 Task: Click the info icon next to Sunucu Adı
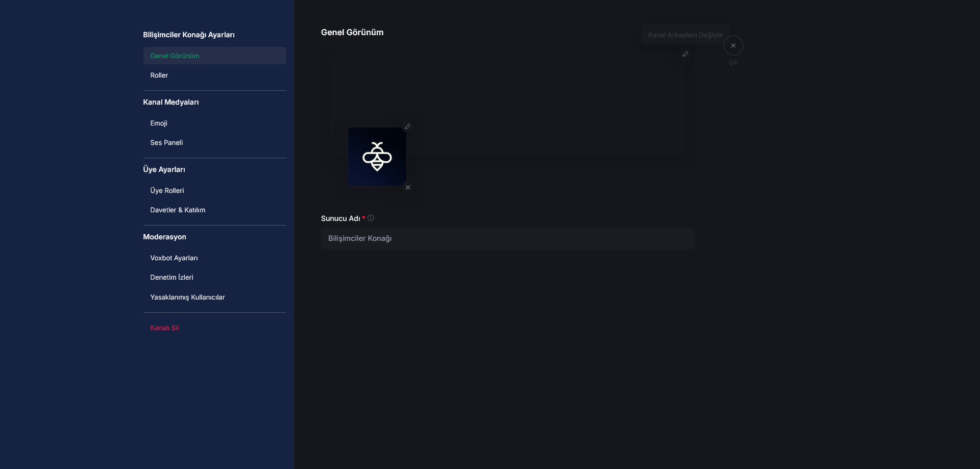click(x=371, y=218)
